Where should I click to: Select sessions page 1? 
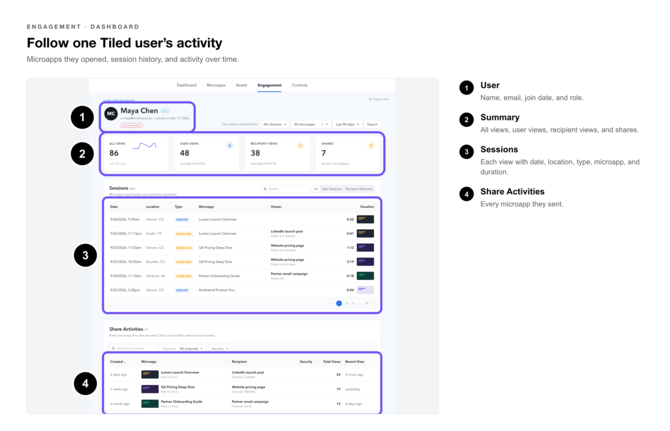click(339, 303)
